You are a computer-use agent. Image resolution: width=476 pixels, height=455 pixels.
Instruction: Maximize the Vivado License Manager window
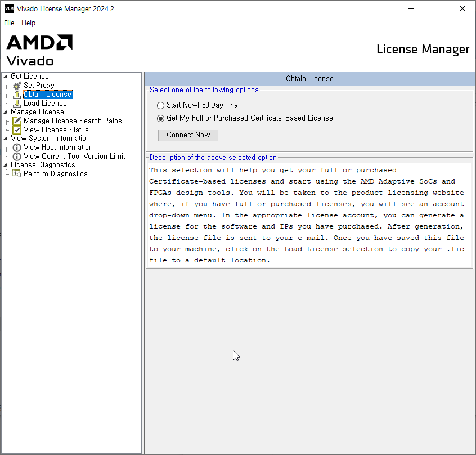[x=437, y=8]
